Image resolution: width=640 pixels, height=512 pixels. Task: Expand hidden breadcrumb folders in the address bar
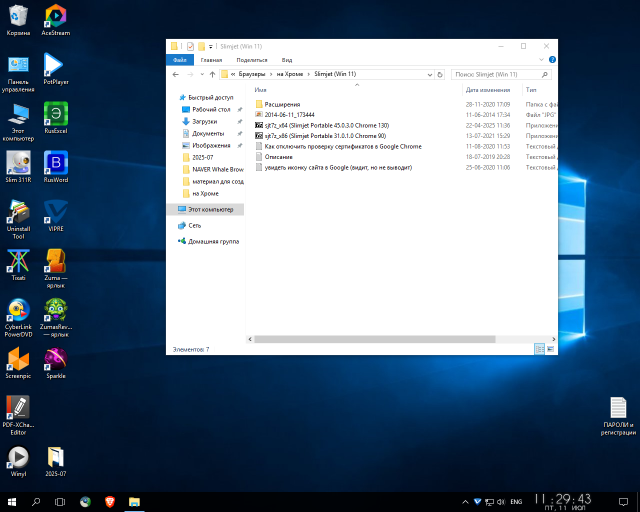pyautogui.click(x=233, y=74)
